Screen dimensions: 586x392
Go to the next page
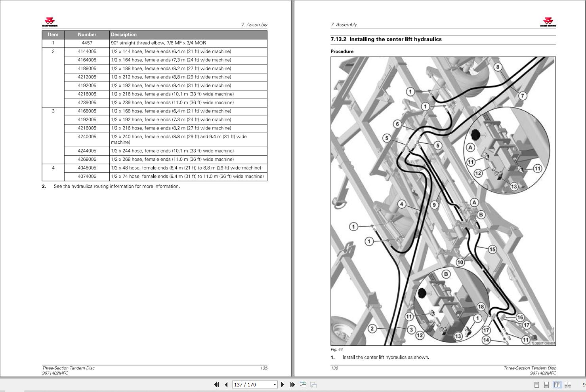(x=283, y=384)
